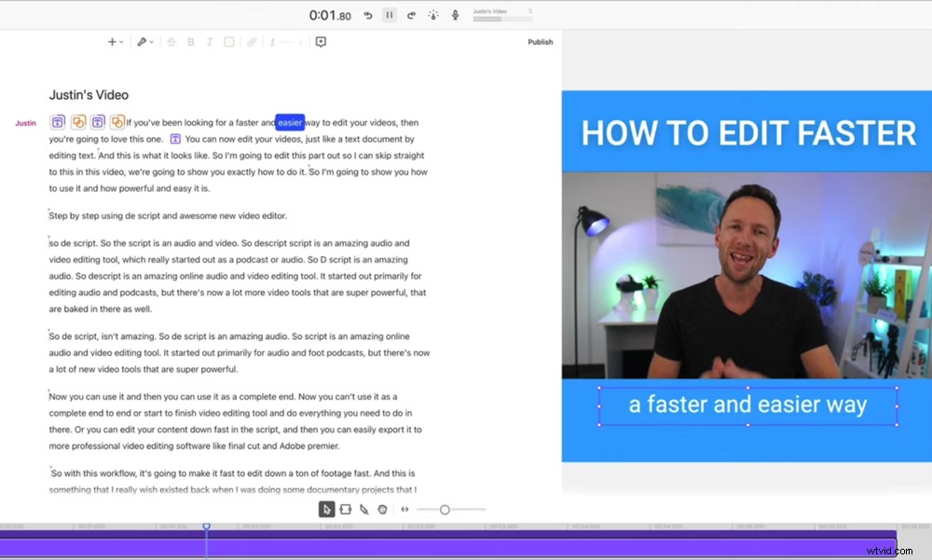Select the marker highlighter tool in the toolbar
Screen dimensions: 932x560
(143, 42)
